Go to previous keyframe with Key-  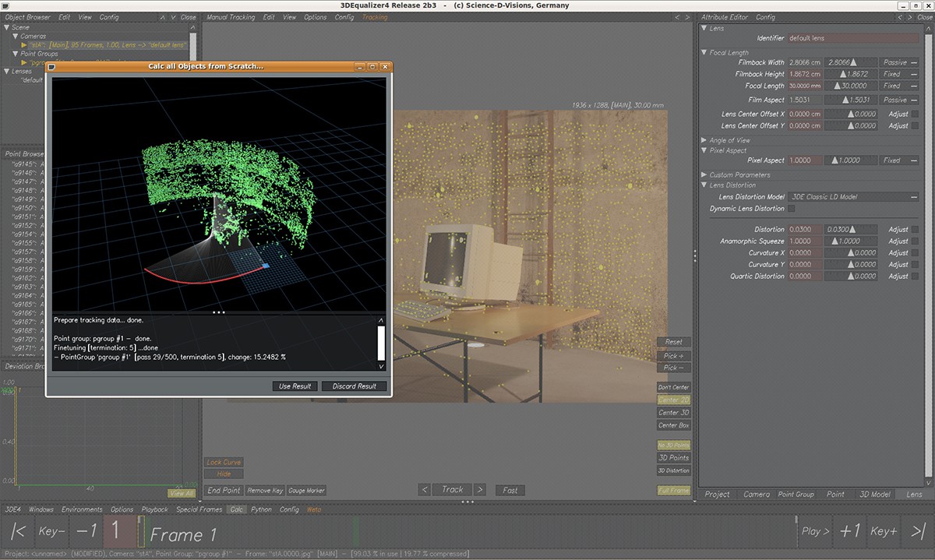(53, 532)
